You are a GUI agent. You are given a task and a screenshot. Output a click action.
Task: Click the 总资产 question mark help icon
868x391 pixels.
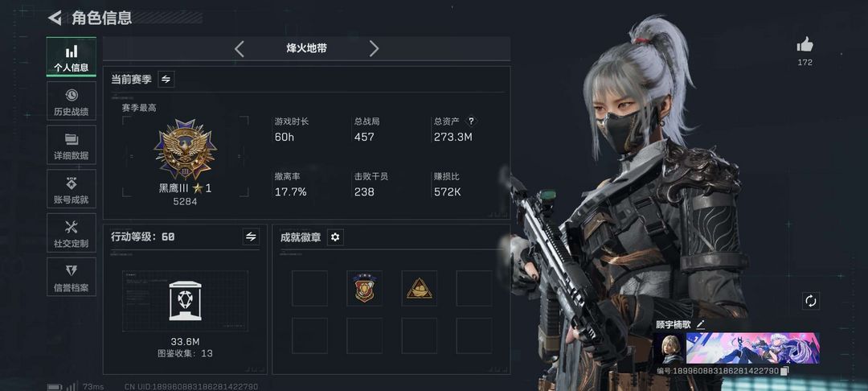[x=471, y=121]
